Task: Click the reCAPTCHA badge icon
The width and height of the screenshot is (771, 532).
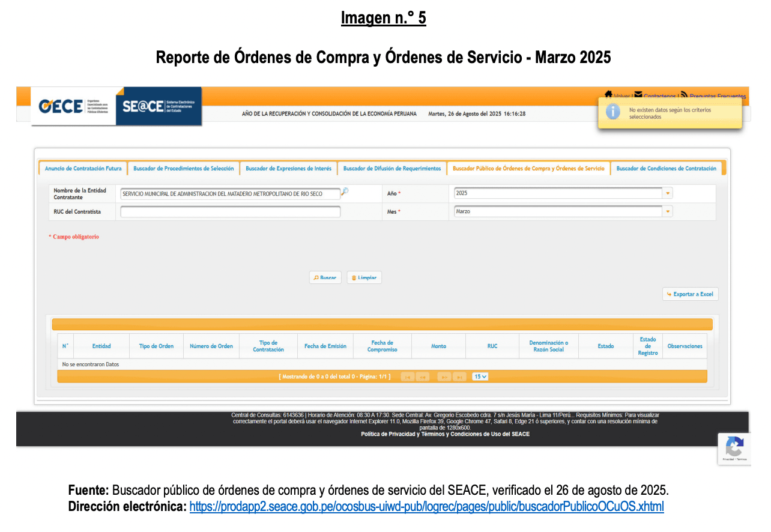Action: pos(734,448)
